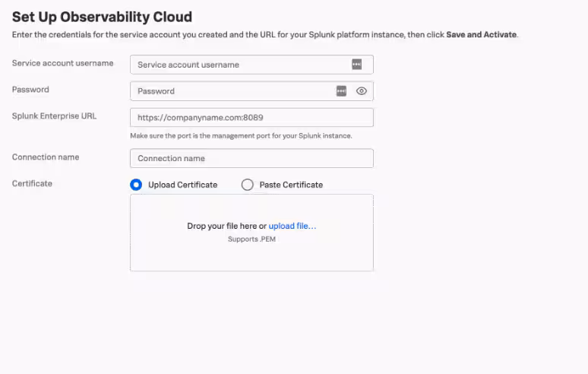This screenshot has height=374, width=588.
Task: Focus the Password input field
Action: (232, 91)
